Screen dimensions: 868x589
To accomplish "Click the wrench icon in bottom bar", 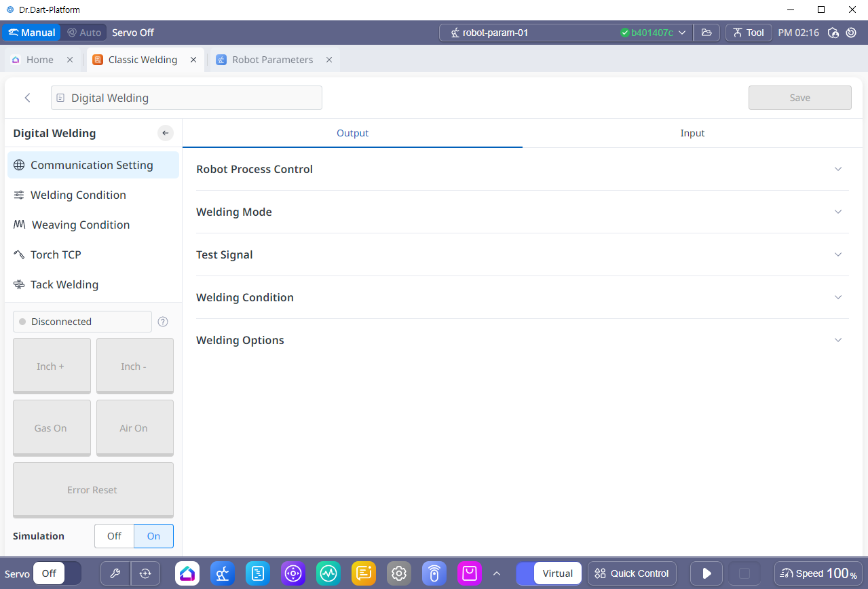I will pyautogui.click(x=115, y=573).
